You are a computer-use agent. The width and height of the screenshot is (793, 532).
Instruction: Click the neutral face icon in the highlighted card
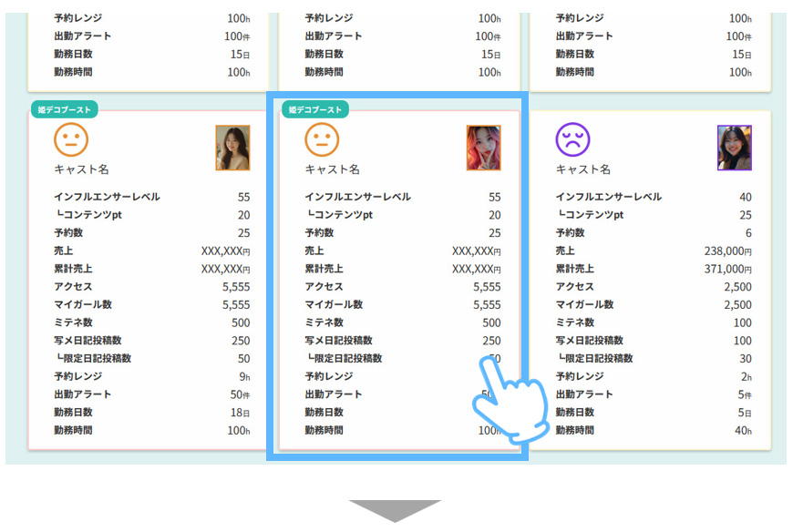point(321,139)
